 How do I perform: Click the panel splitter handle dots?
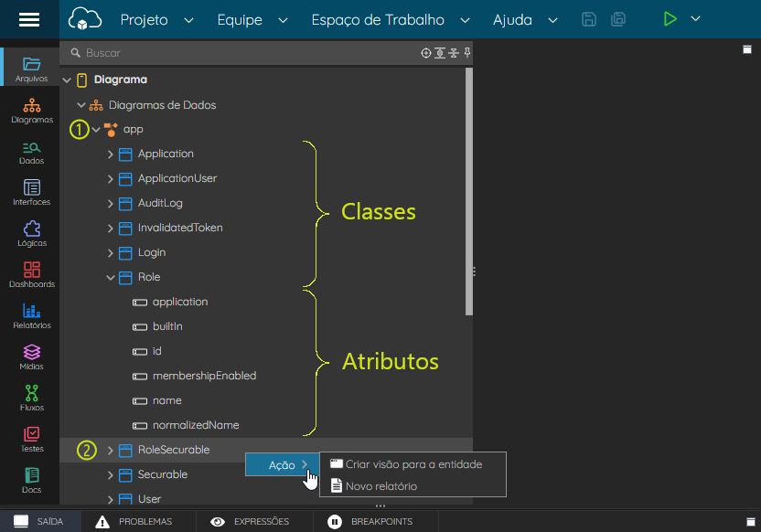474,271
